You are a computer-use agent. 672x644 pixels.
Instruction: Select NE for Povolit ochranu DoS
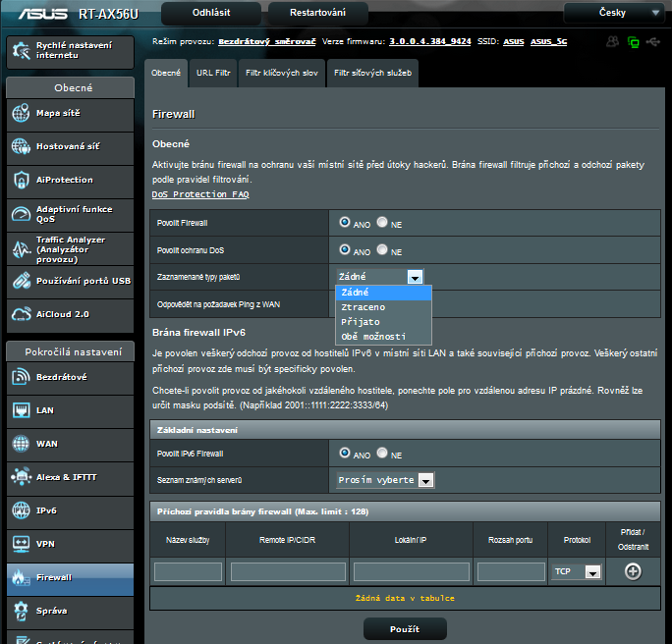pos(382,249)
